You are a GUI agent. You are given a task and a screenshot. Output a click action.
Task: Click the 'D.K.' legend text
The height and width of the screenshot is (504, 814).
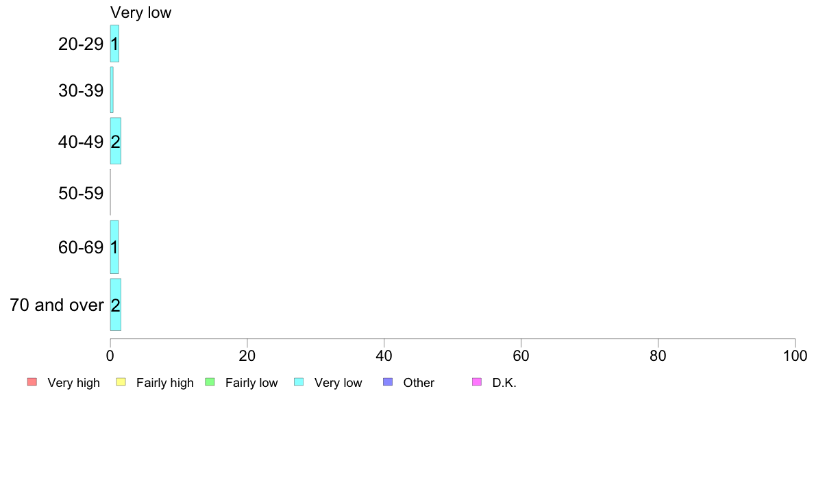click(x=504, y=383)
